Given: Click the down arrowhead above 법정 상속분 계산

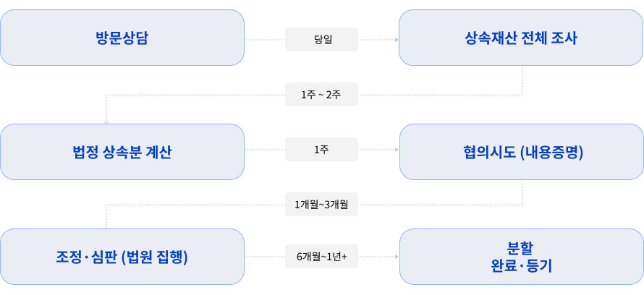Looking at the screenshot, I should tap(106, 121).
